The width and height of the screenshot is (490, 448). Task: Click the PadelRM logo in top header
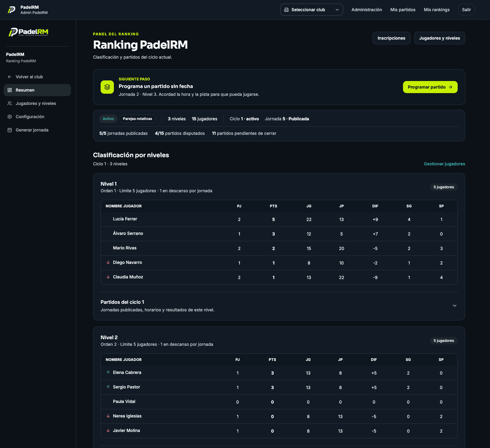click(x=11, y=10)
